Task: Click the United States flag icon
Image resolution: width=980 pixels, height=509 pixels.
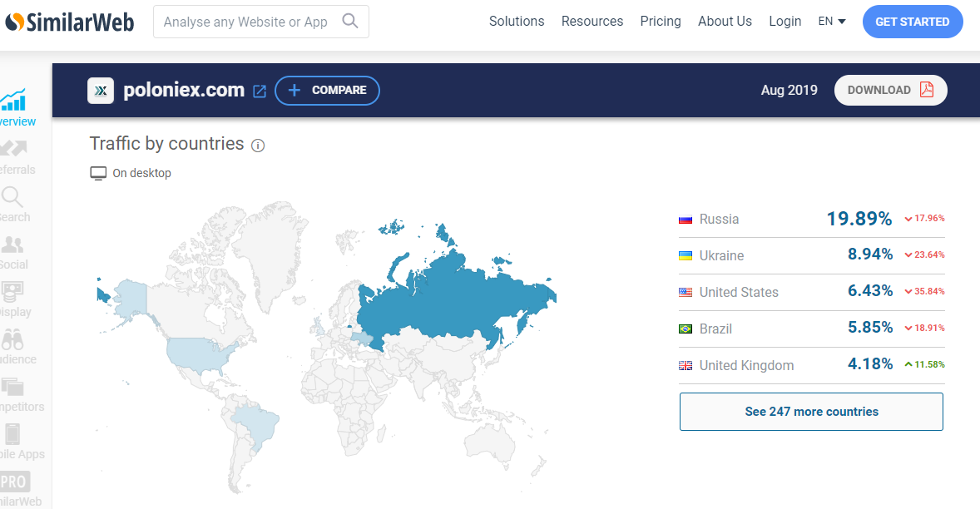Action: (686, 292)
